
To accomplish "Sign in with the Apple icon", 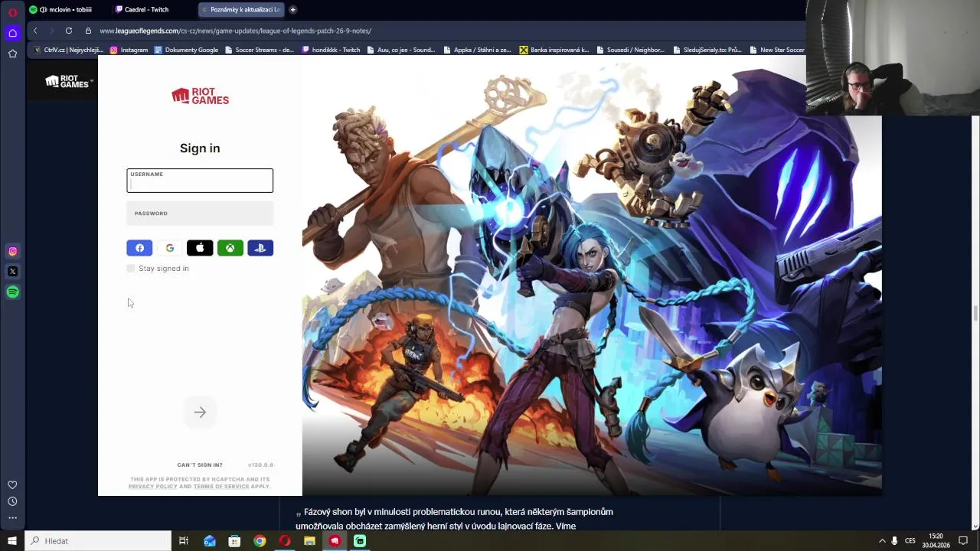I will [200, 248].
